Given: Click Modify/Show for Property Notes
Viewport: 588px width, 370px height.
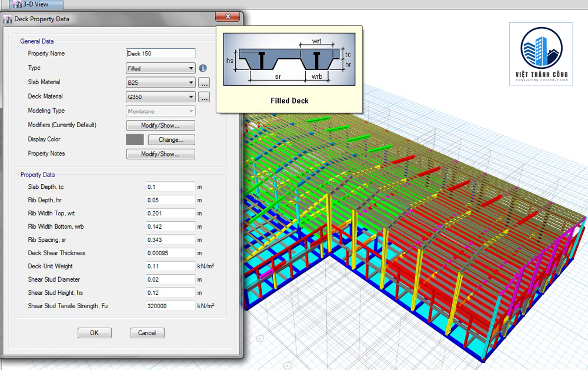Looking at the screenshot, I should click(161, 154).
